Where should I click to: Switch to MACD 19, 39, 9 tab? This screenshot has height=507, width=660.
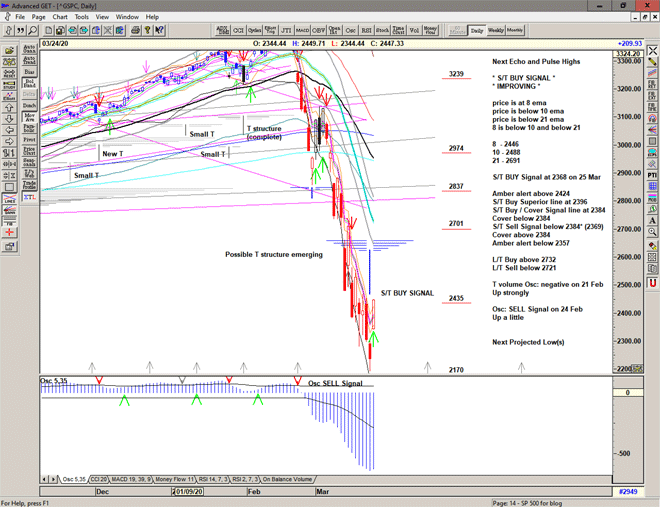(x=132, y=479)
